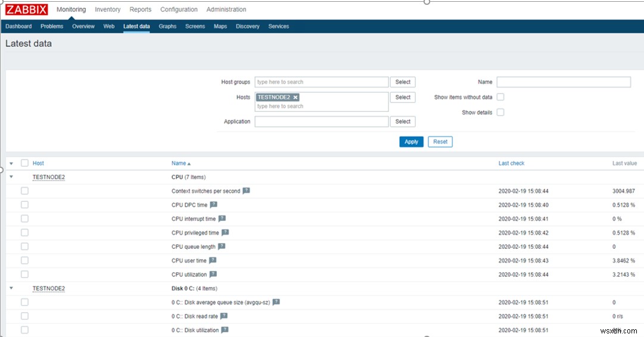Click the 3.2143 % last value

pyautogui.click(x=624, y=274)
